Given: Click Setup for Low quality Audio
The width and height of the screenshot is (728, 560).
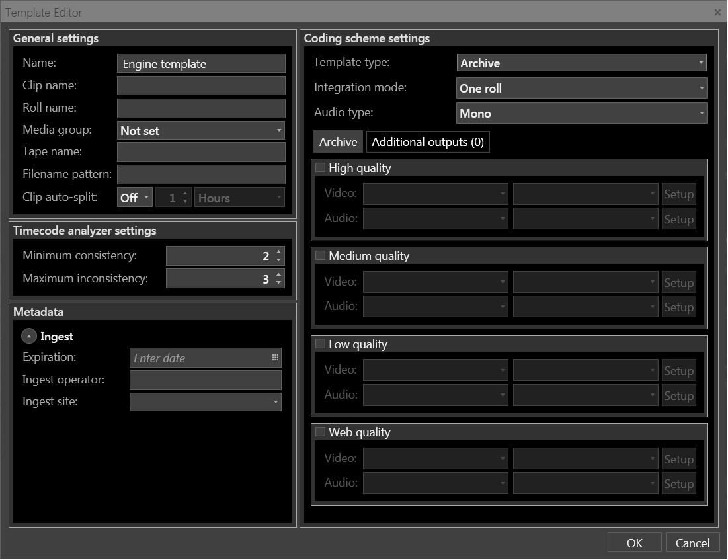Looking at the screenshot, I should tap(678, 395).
